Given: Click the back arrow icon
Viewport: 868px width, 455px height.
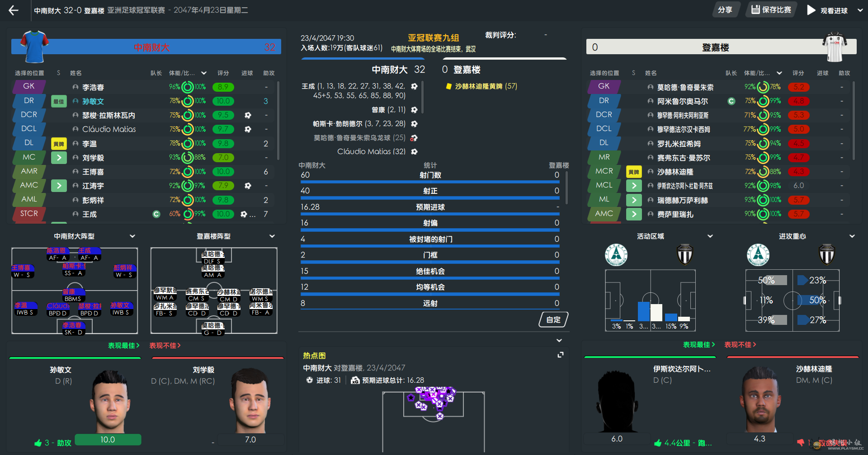Looking at the screenshot, I should 14,10.
